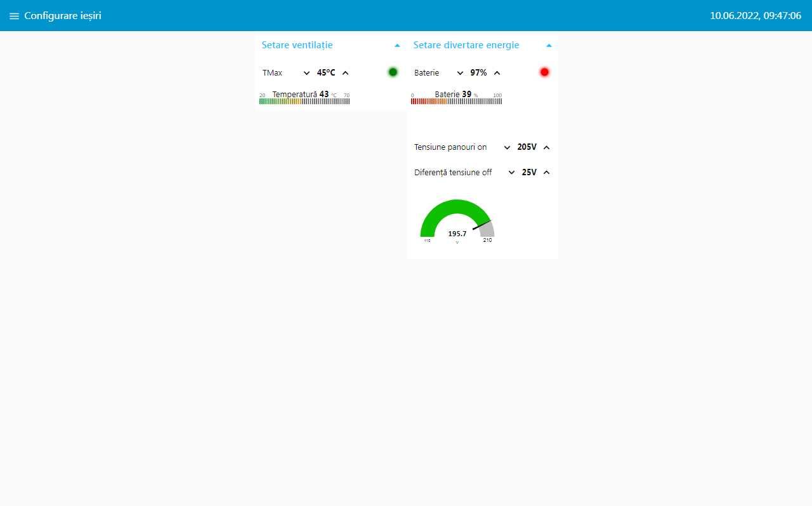
Task: Click the Setare divertare energie title
Action: click(466, 45)
